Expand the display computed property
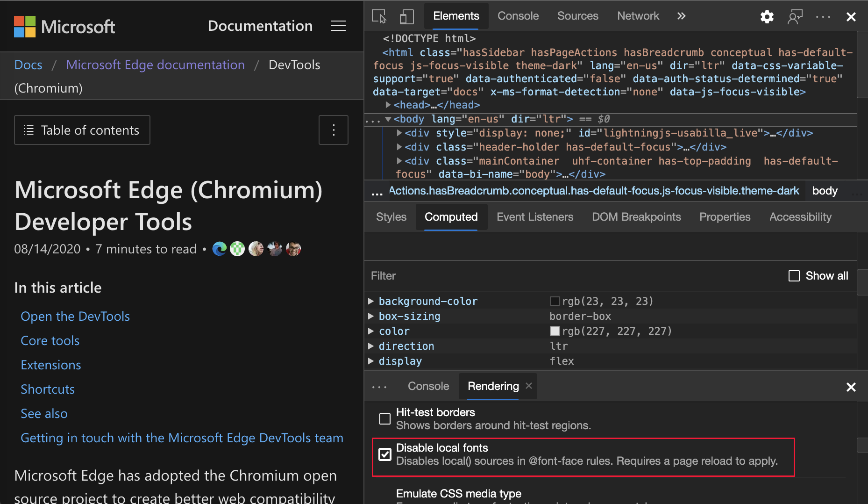Viewport: 868px width, 504px height. pos(371,361)
